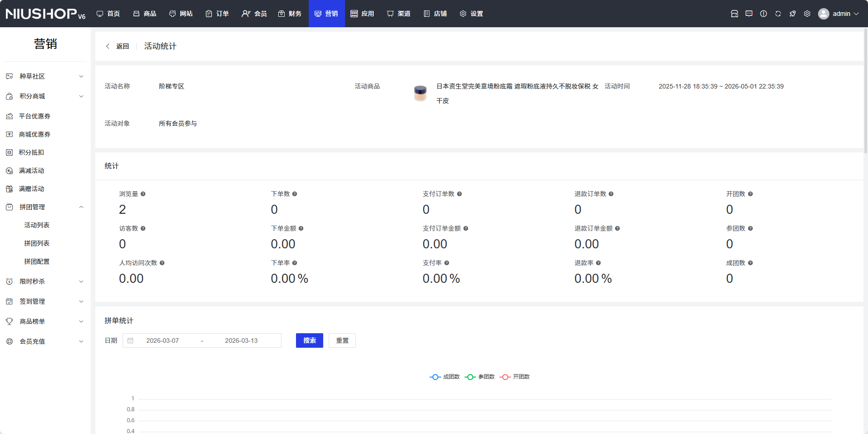Expand the 种草社区 sidebar menu
This screenshot has width=868, height=434.
[x=45, y=76]
